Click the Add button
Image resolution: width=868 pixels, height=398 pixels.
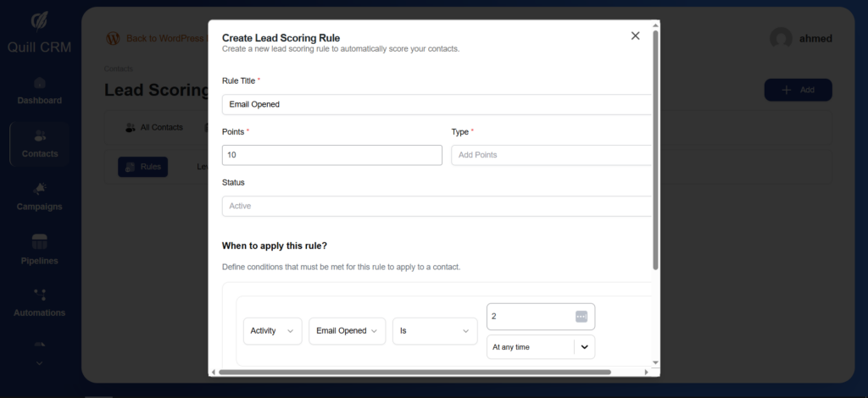[798, 90]
